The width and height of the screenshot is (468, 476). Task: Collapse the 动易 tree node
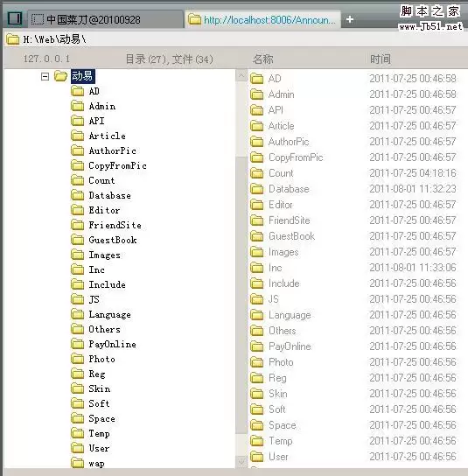pyautogui.click(x=45, y=76)
